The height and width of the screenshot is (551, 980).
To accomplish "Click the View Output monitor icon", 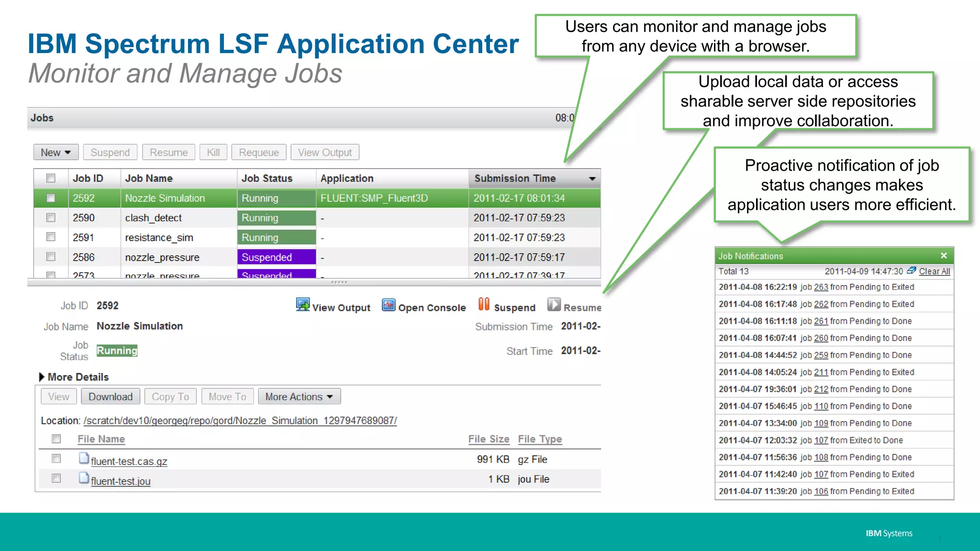I will pos(302,305).
